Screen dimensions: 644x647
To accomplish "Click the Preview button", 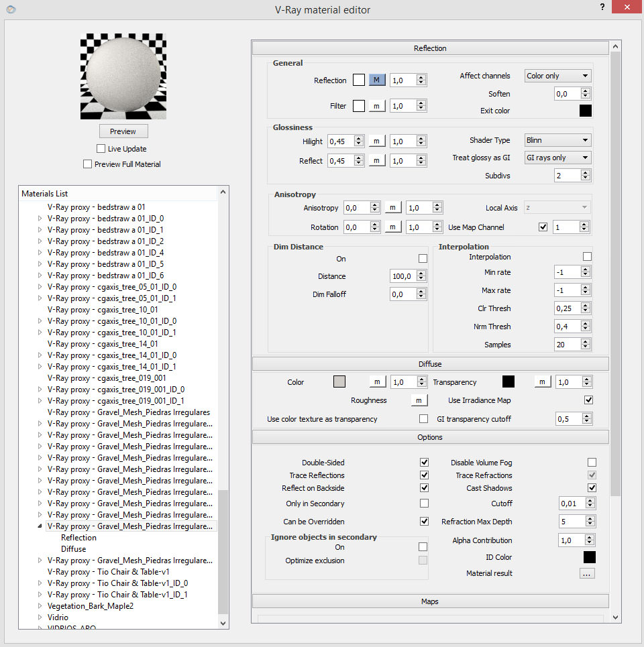I will (123, 131).
